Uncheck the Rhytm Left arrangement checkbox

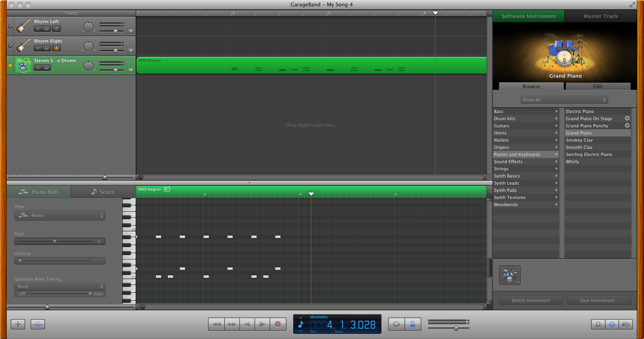(10, 26)
